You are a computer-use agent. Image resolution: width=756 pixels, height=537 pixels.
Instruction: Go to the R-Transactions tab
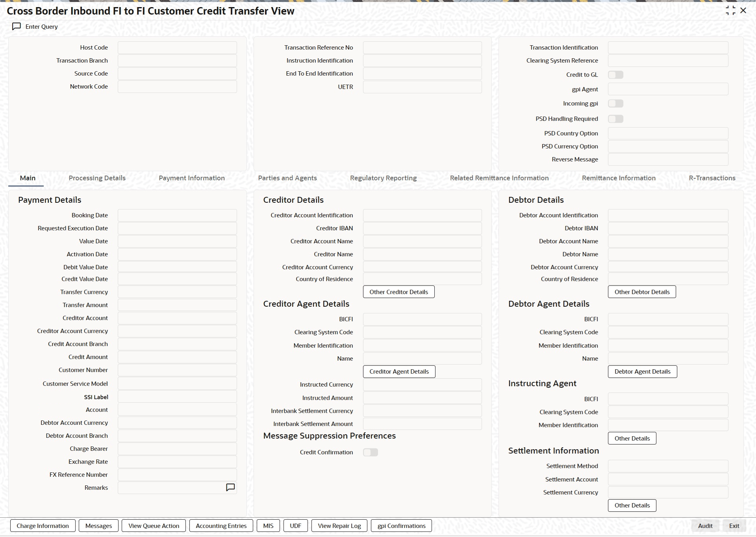pyautogui.click(x=712, y=178)
